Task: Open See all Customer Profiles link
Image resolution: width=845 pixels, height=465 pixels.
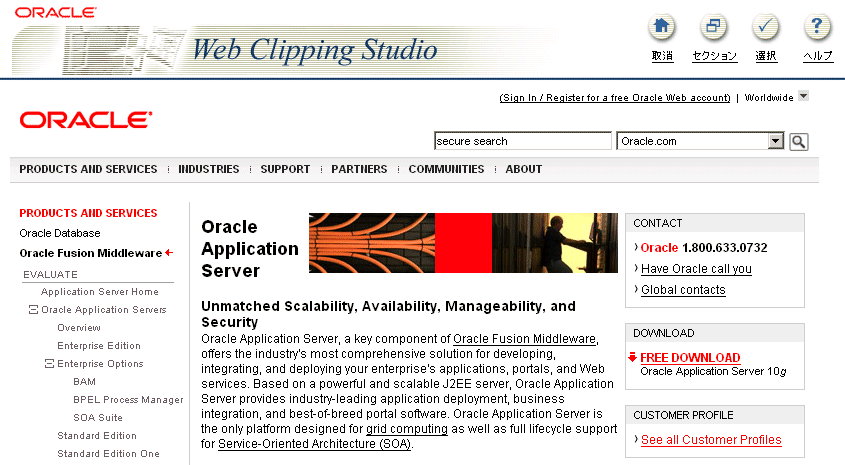Action: [711, 440]
